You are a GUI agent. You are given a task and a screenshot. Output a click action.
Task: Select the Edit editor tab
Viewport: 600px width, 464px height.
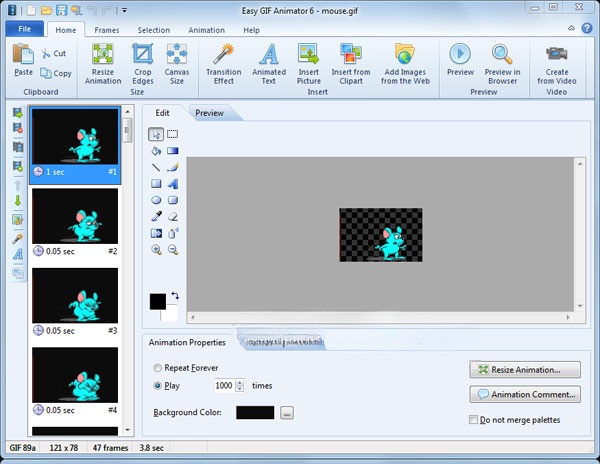coord(162,113)
